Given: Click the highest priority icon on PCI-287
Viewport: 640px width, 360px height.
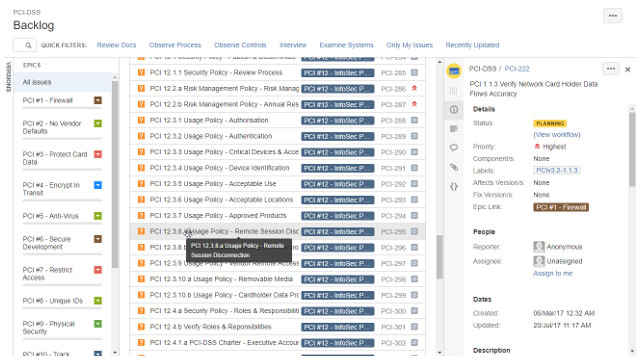Looking at the screenshot, I should 414,104.
